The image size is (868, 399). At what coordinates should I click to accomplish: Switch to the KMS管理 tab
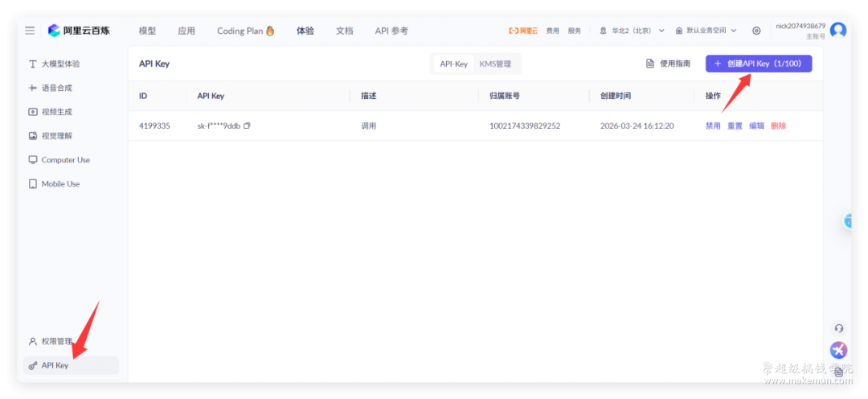click(495, 64)
